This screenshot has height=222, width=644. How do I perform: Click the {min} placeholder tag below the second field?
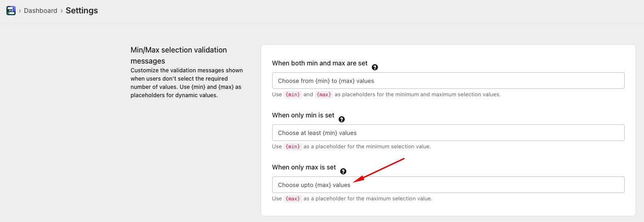click(x=292, y=146)
